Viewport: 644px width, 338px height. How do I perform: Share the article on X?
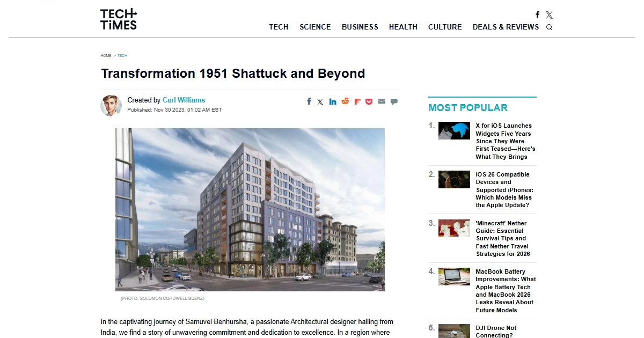pos(320,101)
